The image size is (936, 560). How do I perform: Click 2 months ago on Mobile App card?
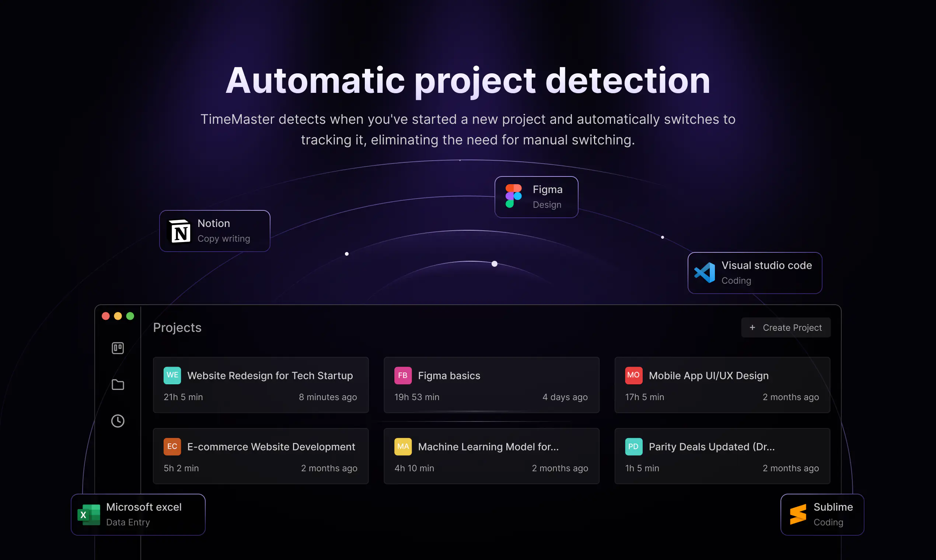[x=791, y=397]
